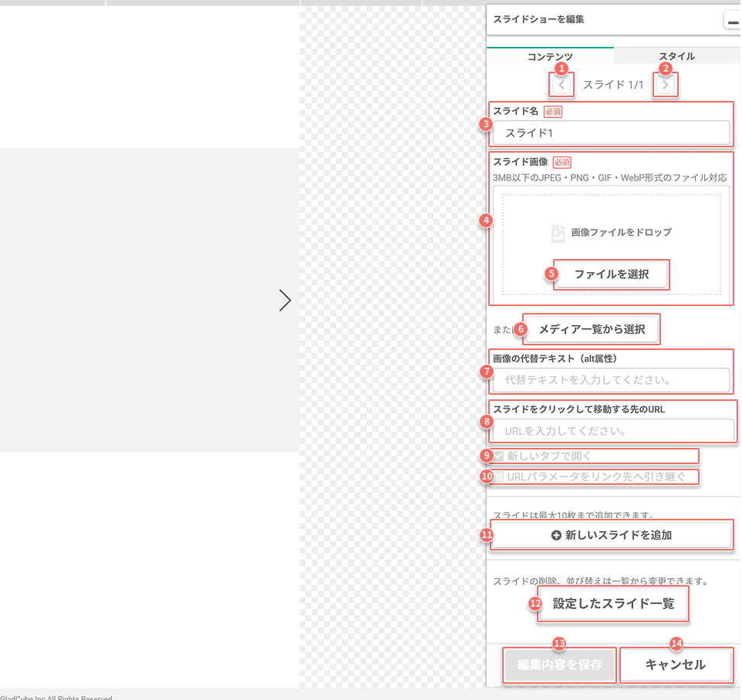Click 新しいスライドを追加 button
Viewport: 742px width, 700px height.
612,535
